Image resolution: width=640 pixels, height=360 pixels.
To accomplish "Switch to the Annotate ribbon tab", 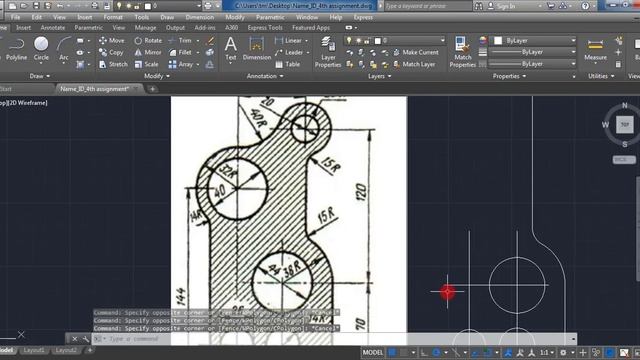I will pos(53,28).
